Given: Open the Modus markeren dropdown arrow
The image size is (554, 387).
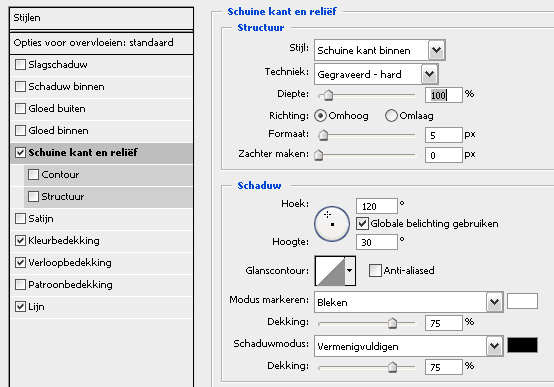Looking at the screenshot, I should 494,302.
